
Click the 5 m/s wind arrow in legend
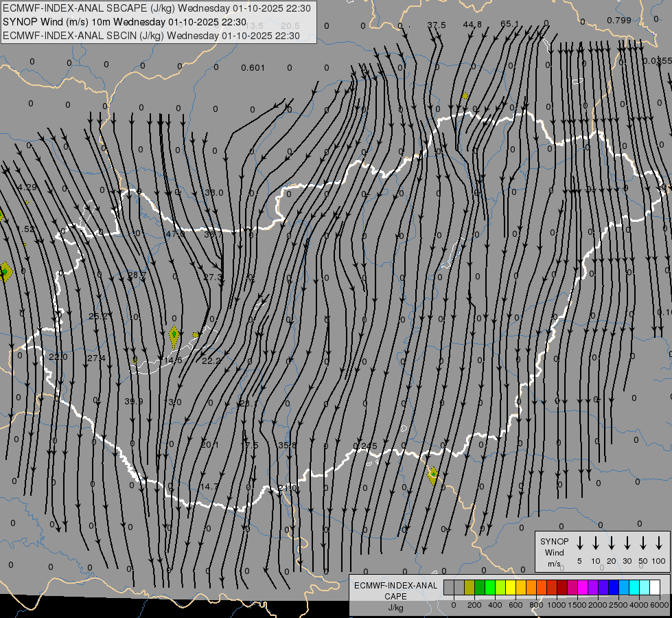[580, 543]
